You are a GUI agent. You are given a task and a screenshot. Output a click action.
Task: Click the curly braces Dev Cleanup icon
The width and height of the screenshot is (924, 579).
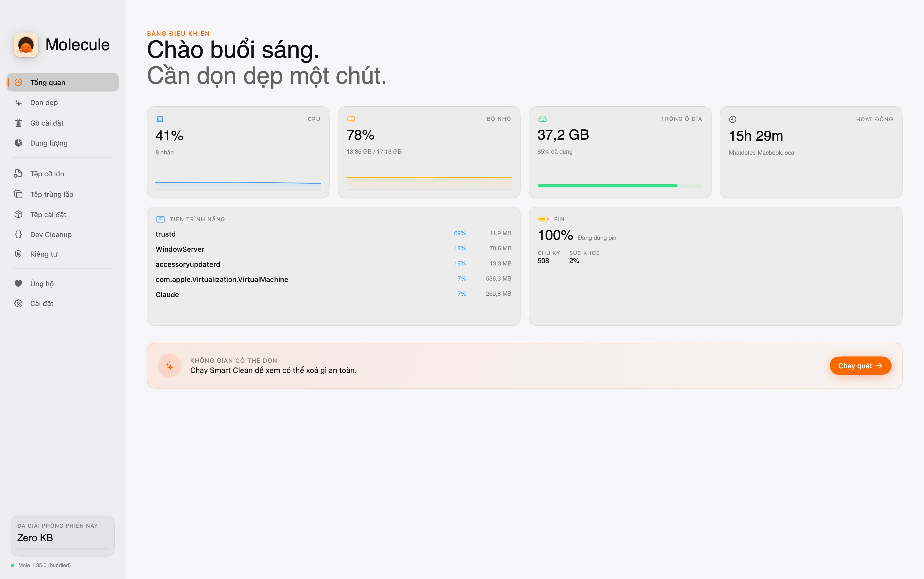[18, 234]
